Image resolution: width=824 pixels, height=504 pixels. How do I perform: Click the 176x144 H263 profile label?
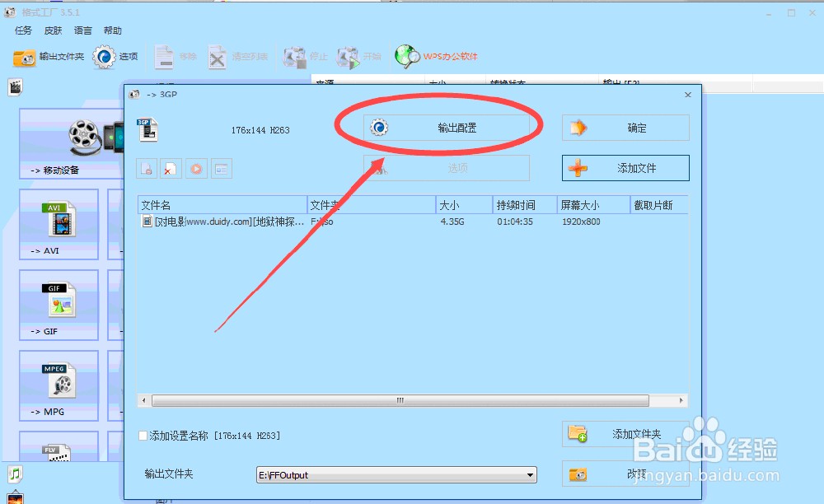260,130
